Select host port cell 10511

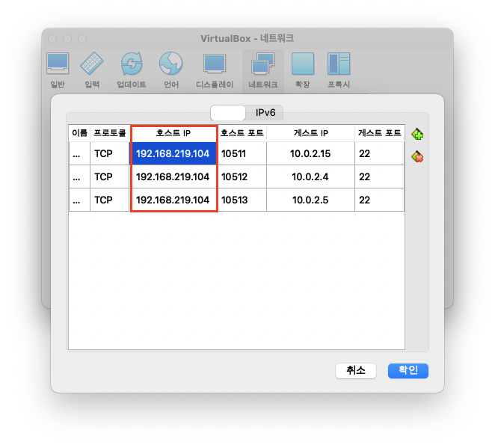[242, 153]
